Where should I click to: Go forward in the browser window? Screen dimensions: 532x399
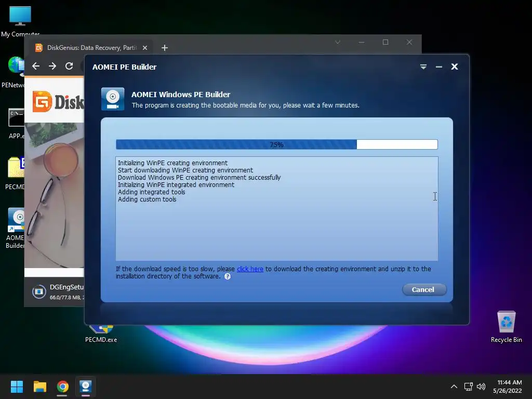click(x=52, y=66)
